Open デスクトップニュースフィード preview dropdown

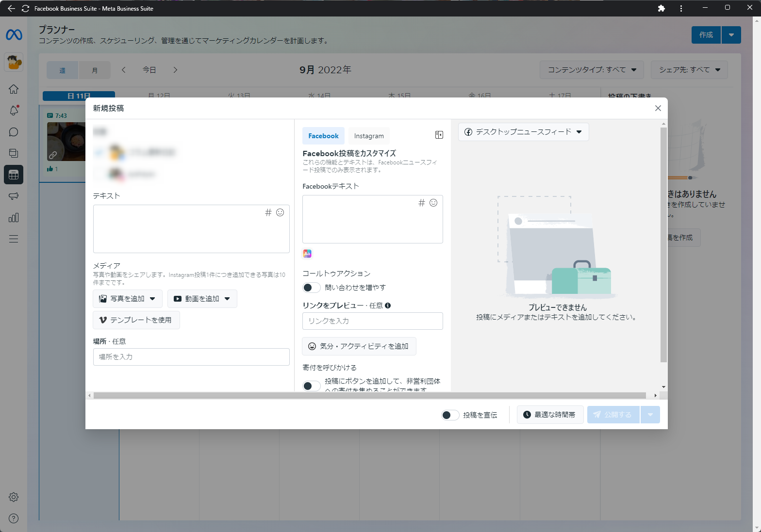[524, 132]
